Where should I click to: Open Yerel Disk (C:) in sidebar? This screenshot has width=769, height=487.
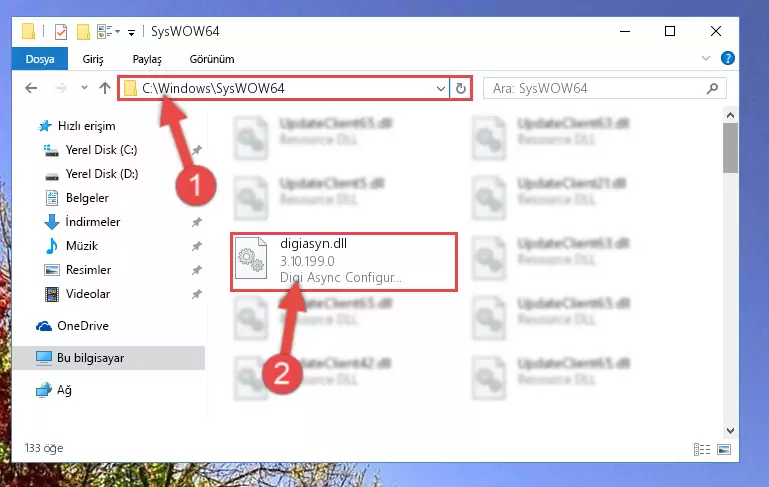(102, 150)
